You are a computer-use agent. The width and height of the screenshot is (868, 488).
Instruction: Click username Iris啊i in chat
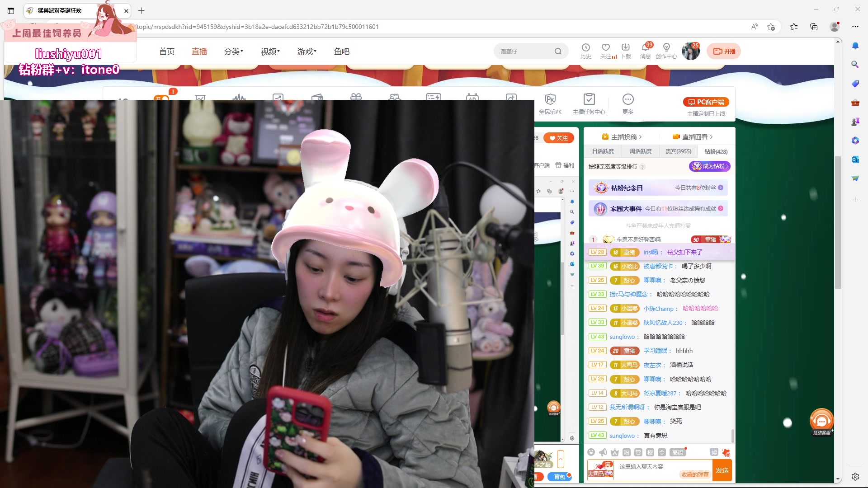(x=651, y=252)
